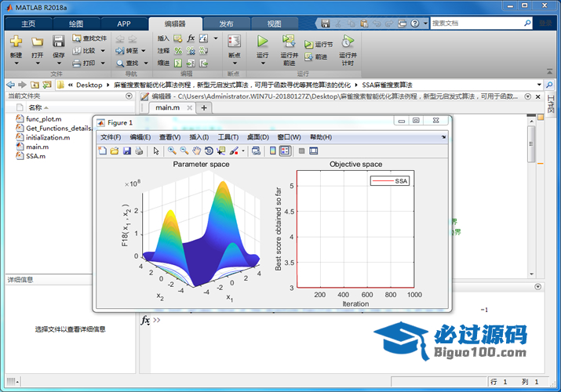
Task: Expand the Compare (比较) dropdown arrow
Action: (103, 51)
